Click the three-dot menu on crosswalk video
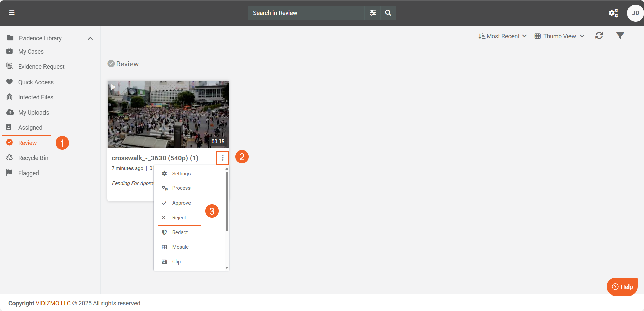This screenshot has height=311, width=644. tap(222, 158)
